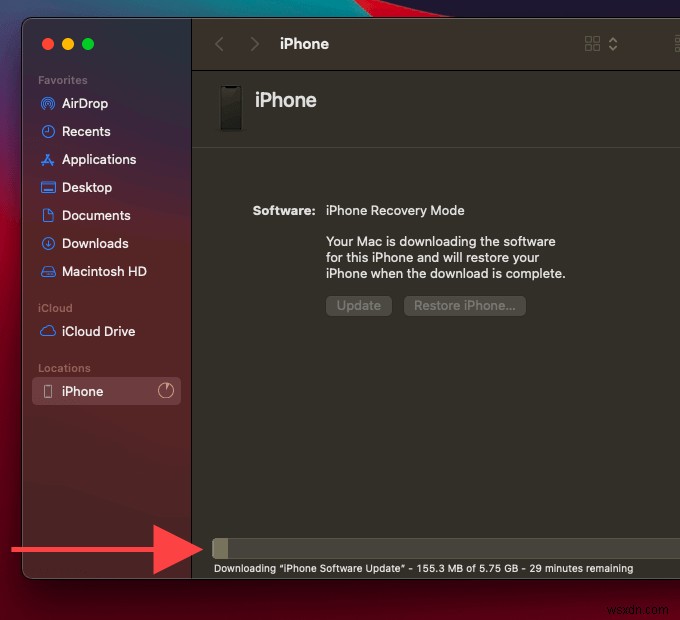This screenshot has width=680, height=620.
Task: Select the Macintosh HD drive icon
Action: [48, 272]
